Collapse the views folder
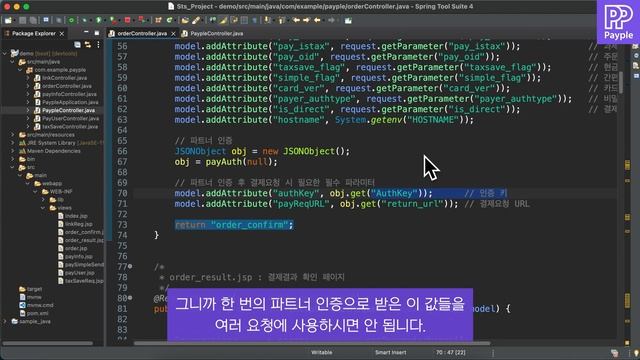This screenshot has width=640, height=360. pyautogui.click(x=43, y=208)
